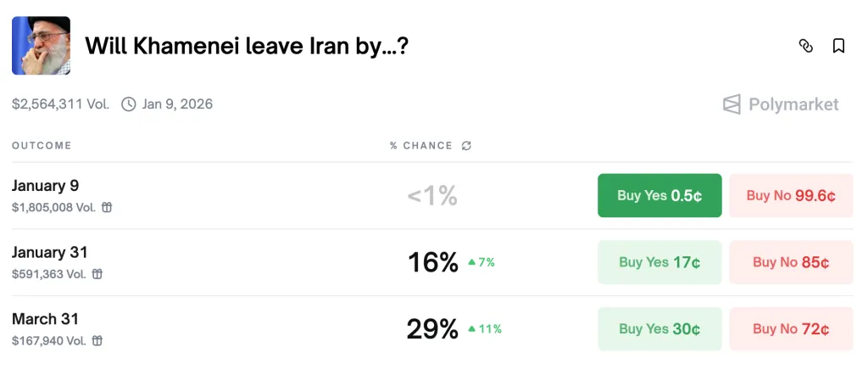Click the gift icon under March 31
The width and height of the screenshot is (868, 381).
pyautogui.click(x=97, y=341)
